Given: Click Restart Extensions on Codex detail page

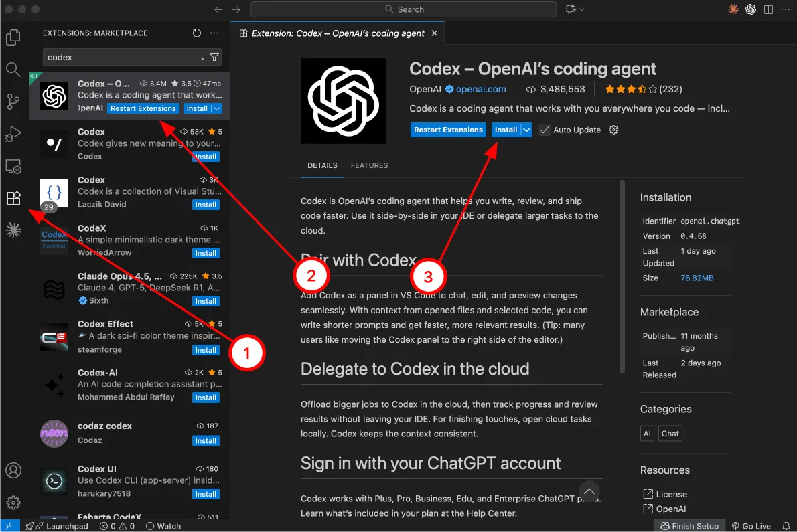Looking at the screenshot, I should (448, 130).
